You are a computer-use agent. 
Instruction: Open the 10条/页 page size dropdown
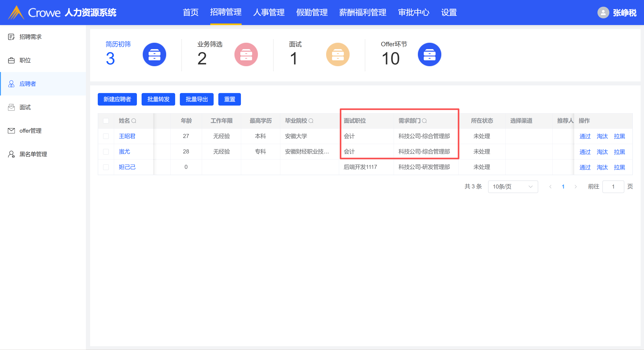512,187
